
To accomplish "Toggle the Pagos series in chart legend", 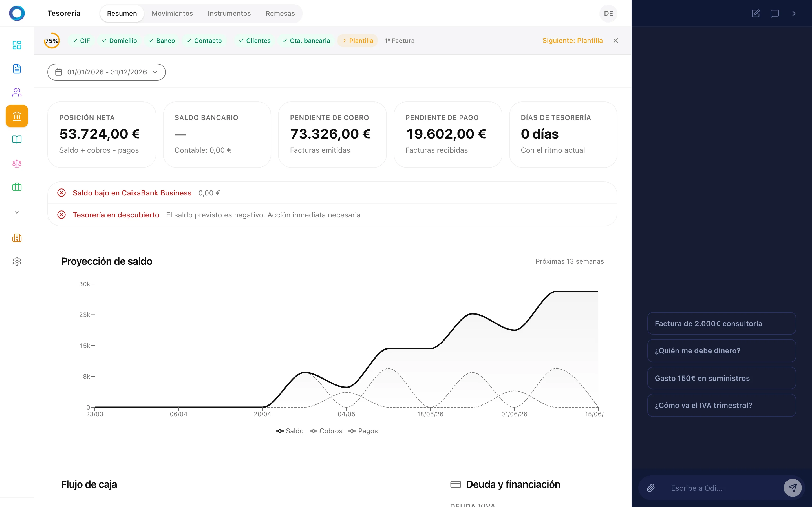I will (363, 431).
